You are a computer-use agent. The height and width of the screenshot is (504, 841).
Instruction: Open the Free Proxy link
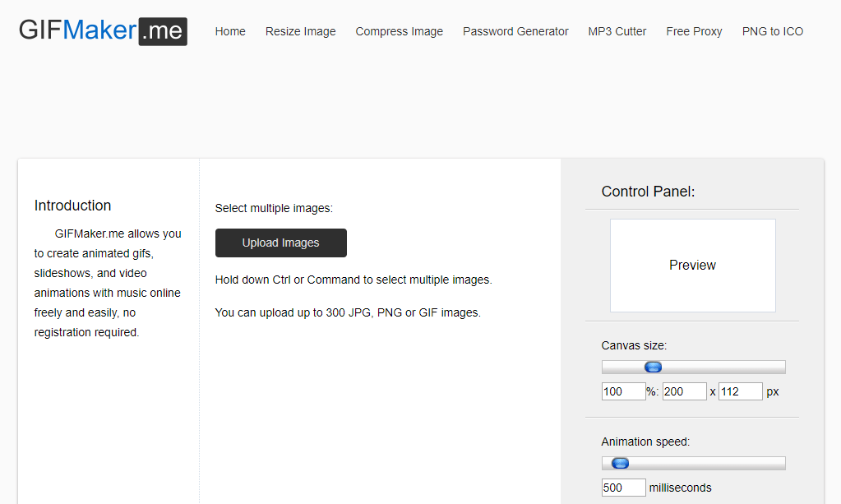pos(694,31)
